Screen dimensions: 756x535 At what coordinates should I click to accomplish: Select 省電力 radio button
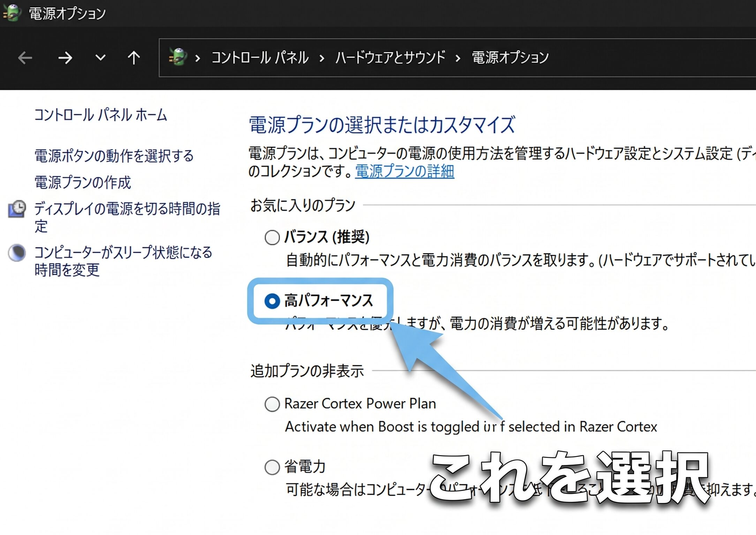[272, 467]
